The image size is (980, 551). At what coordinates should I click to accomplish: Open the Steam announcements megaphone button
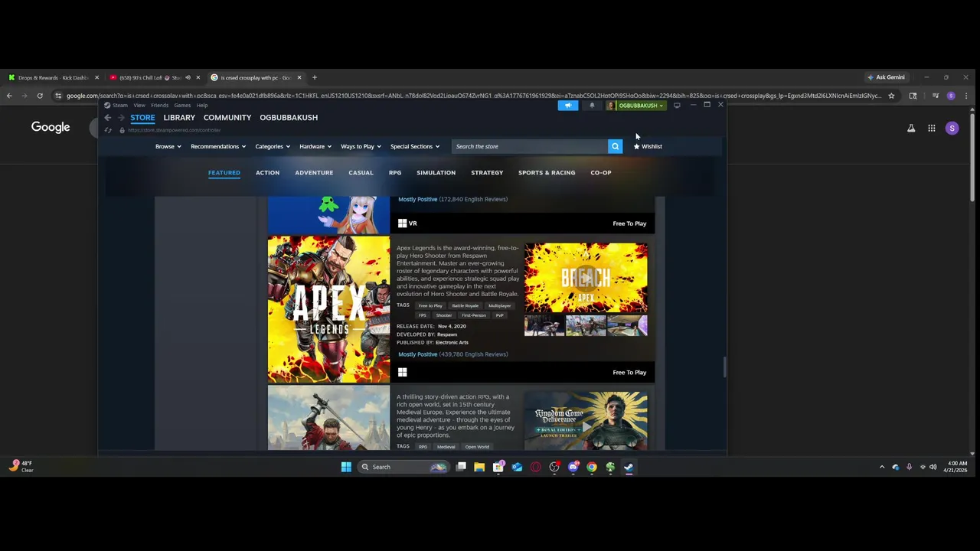567,106
